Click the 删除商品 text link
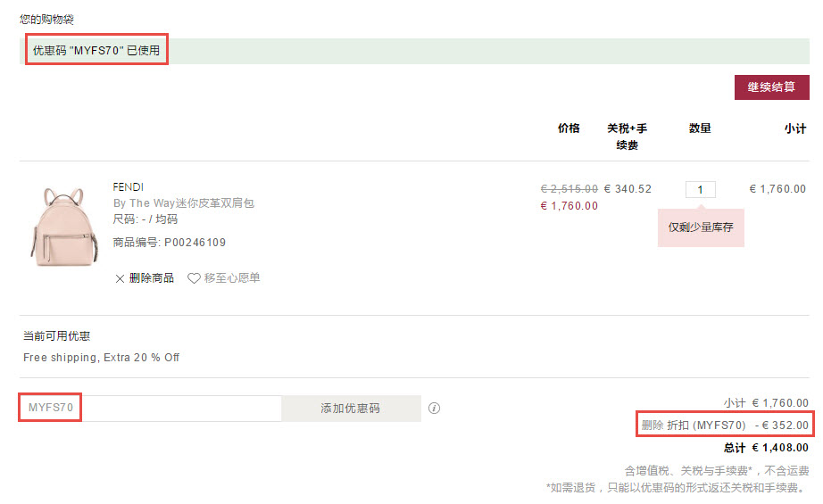Image resolution: width=823 pixels, height=504 pixels. [152, 278]
